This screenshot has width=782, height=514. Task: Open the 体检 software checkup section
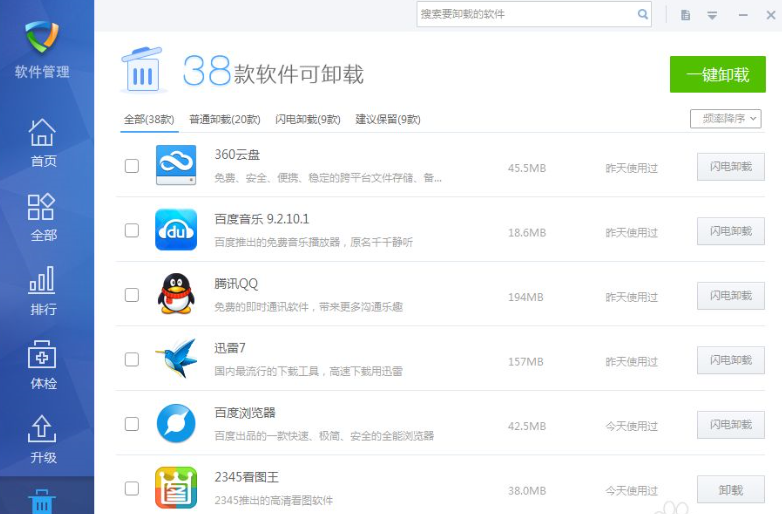[42, 365]
